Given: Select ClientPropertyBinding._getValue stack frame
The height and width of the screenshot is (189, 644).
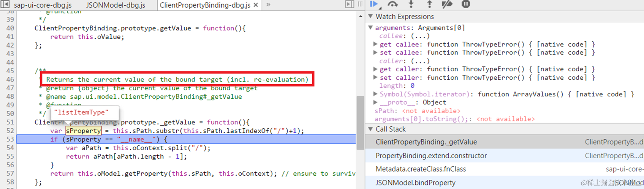Looking at the screenshot, I should (x=505, y=142).
